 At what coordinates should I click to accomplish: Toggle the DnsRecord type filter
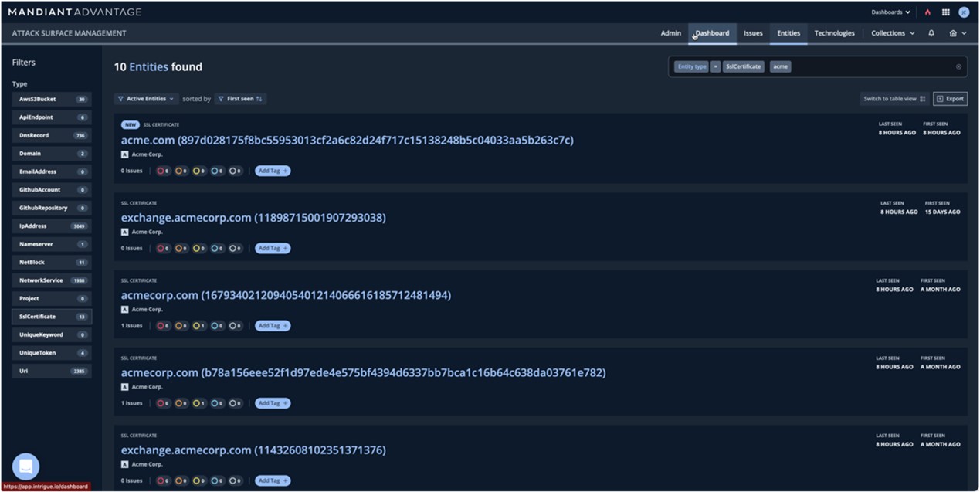click(52, 135)
